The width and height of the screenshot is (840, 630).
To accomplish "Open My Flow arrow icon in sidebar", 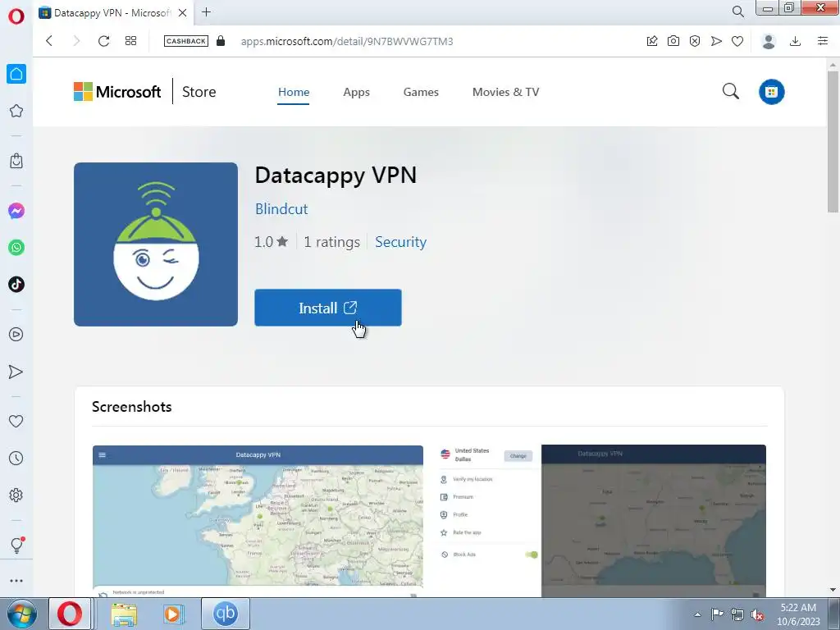I will click(16, 372).
